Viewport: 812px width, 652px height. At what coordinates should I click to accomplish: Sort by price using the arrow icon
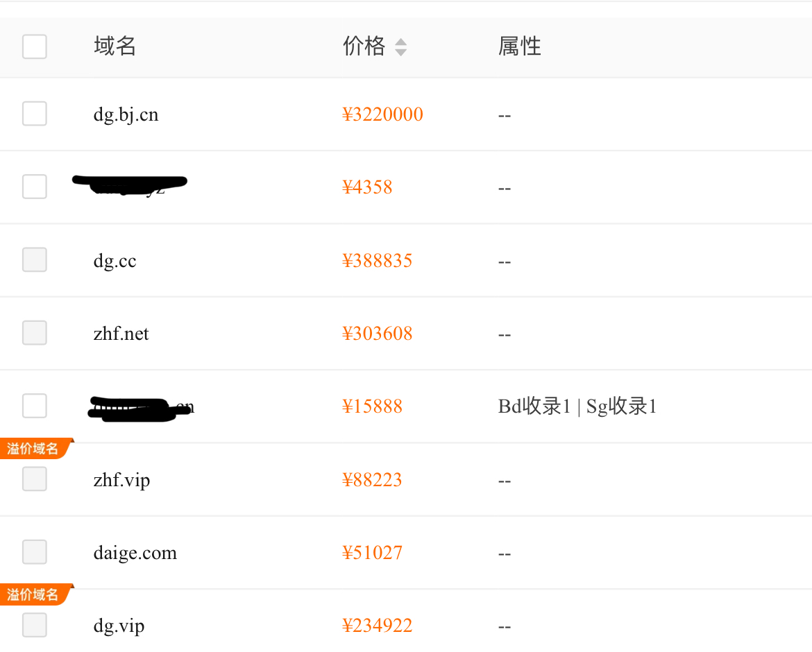[x=400, y=47]
